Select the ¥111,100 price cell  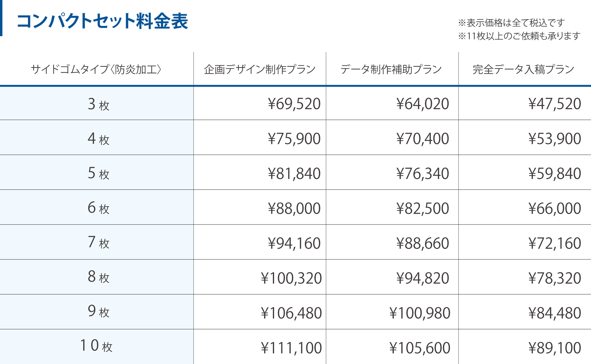click(291, 348)
